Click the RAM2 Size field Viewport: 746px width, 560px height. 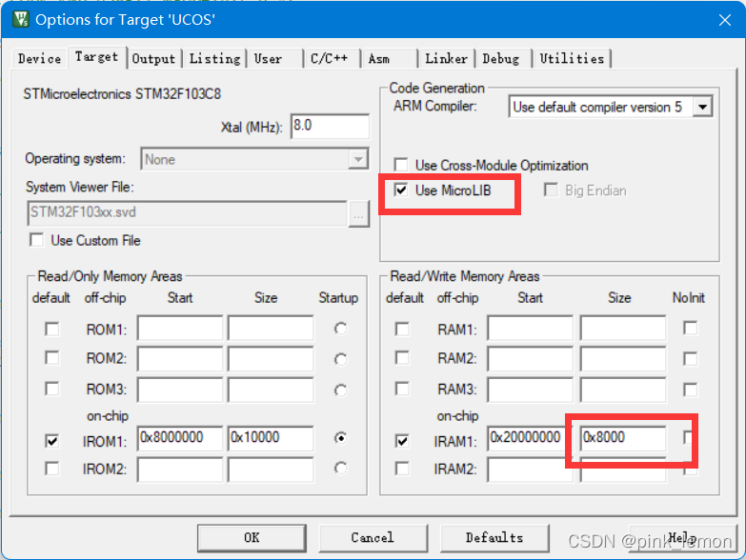point(623,358)
